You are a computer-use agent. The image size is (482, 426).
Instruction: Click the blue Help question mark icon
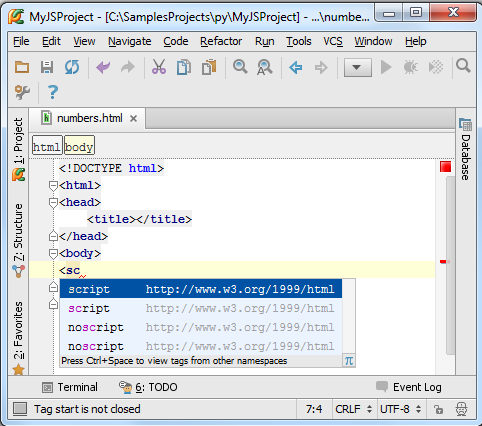tap(53, 92)
